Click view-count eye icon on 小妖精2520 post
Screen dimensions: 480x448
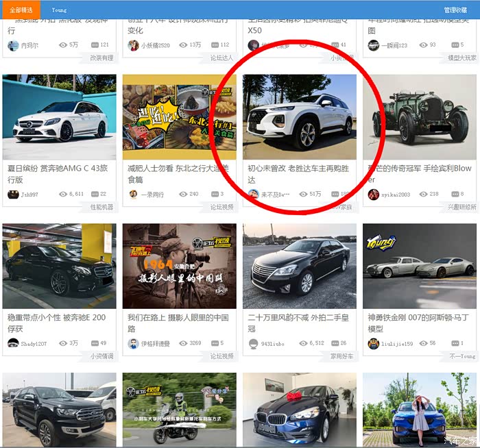click(183, 45)
